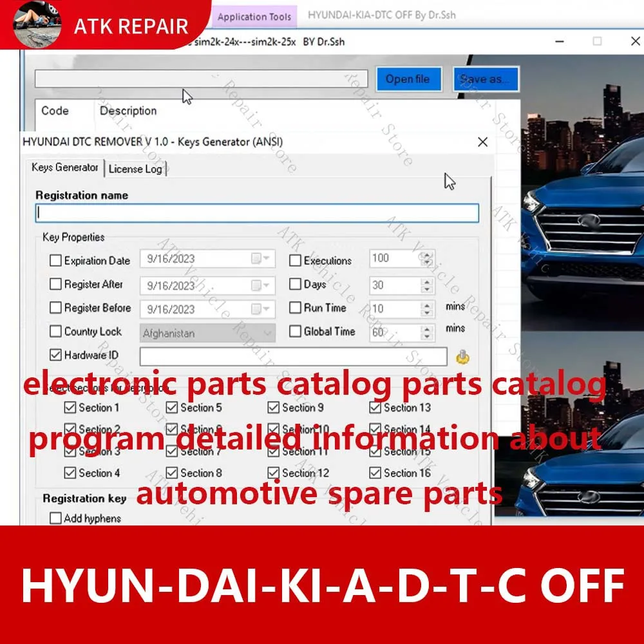This screenshot has width=644, height=644.
Task: Enable the Register Before checkbox
Action: pyautogui.click(x=55, y=308)
